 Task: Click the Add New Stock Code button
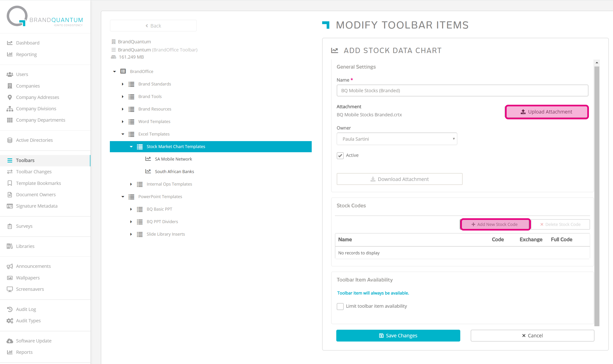coord(495,225)
